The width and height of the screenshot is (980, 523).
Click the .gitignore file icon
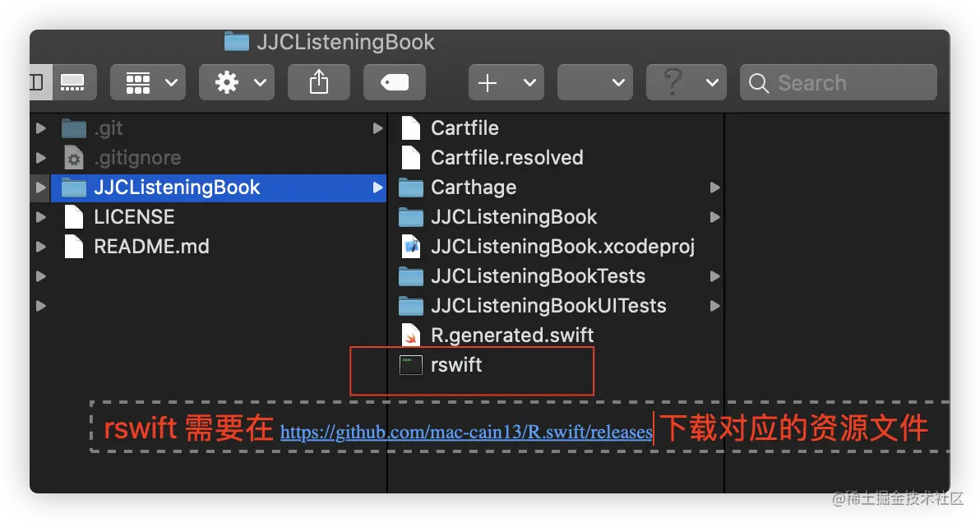click(74, 157)
